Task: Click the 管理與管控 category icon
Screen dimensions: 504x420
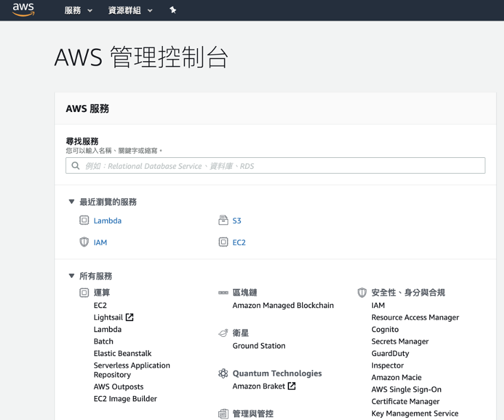Action: coord(223,414)
